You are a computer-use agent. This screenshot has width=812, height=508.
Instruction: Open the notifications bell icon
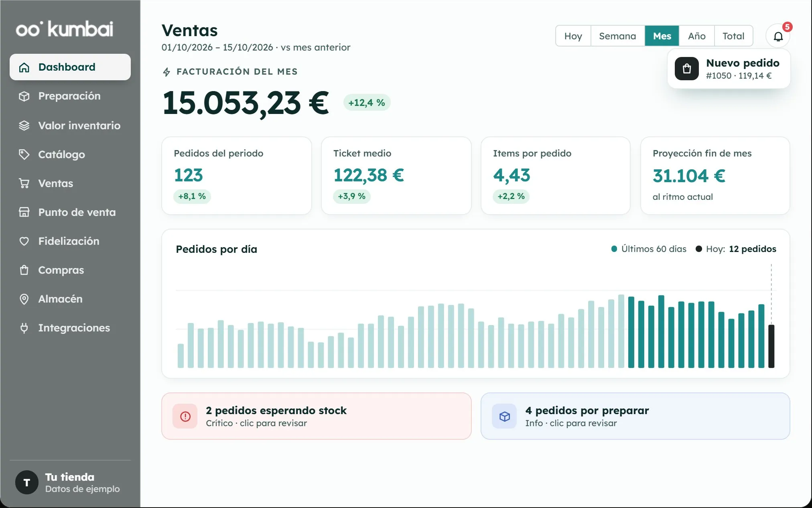pos(778,36)
